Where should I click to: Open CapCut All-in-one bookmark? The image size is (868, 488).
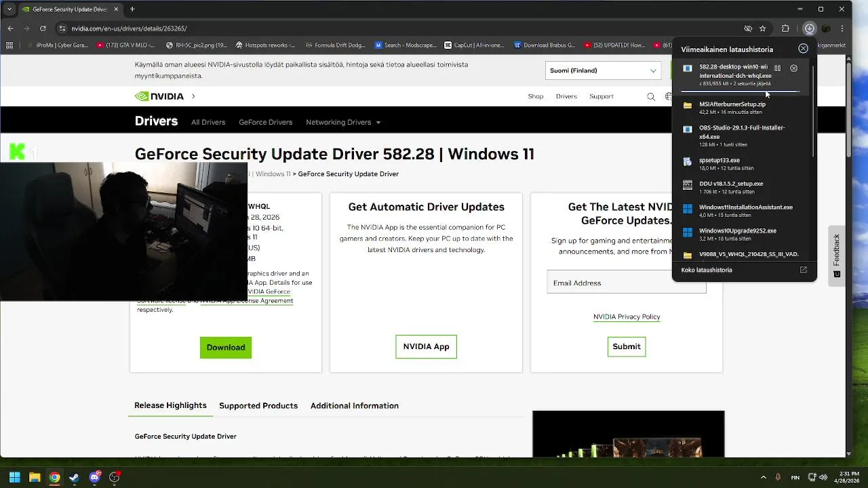click(475, 45)
